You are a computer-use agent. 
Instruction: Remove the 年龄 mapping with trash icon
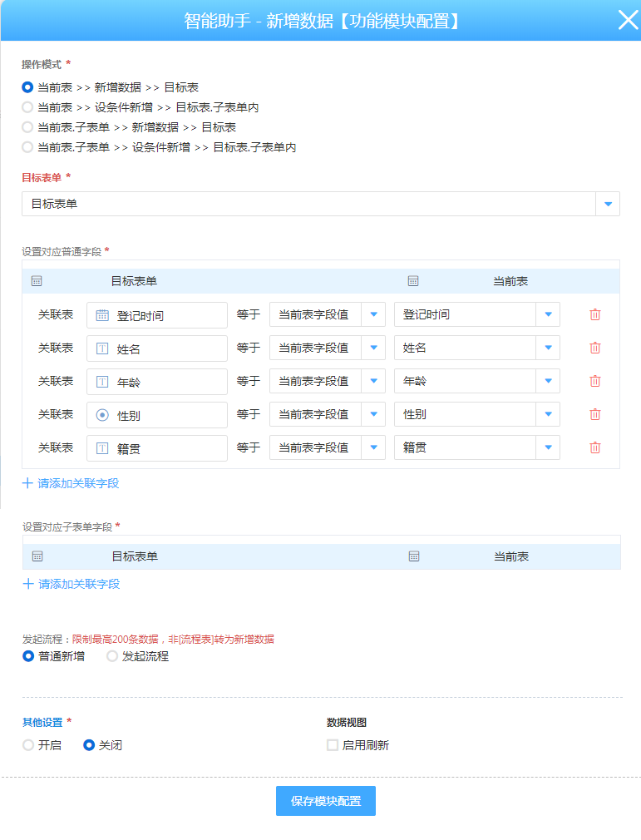(x=594, y=381)
